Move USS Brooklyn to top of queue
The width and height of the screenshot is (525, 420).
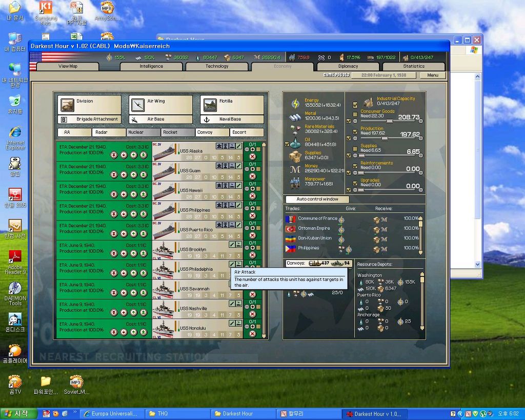click(144, 253)
